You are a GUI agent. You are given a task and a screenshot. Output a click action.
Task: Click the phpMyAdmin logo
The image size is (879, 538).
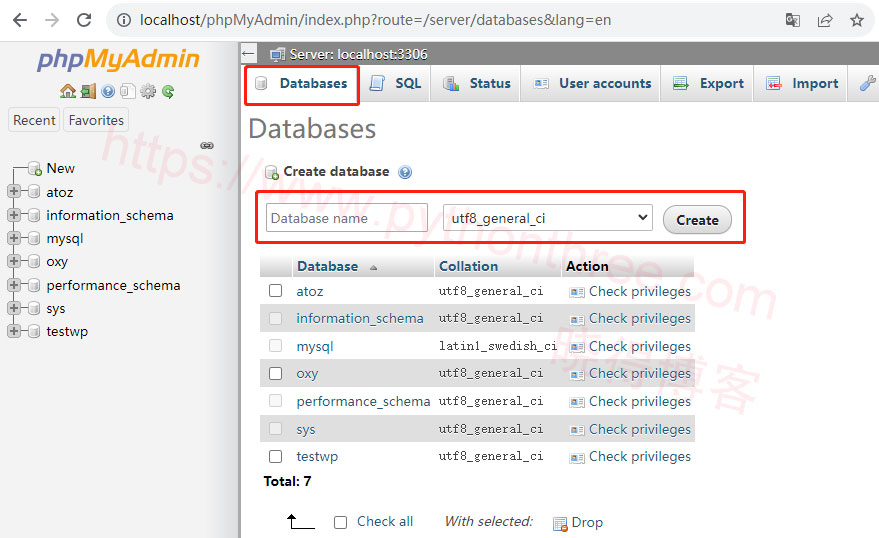[118, 59]
